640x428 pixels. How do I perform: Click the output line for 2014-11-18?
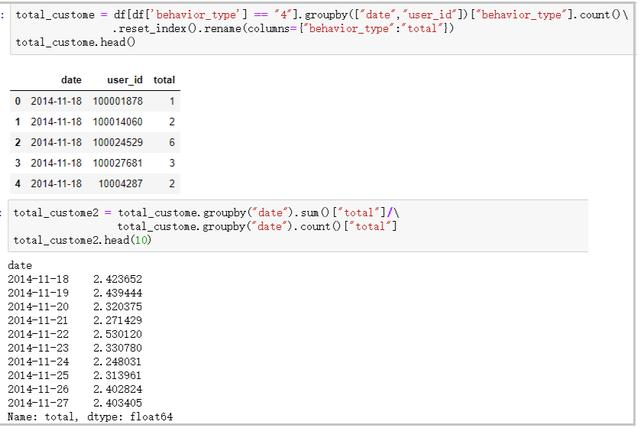point(75,279)
